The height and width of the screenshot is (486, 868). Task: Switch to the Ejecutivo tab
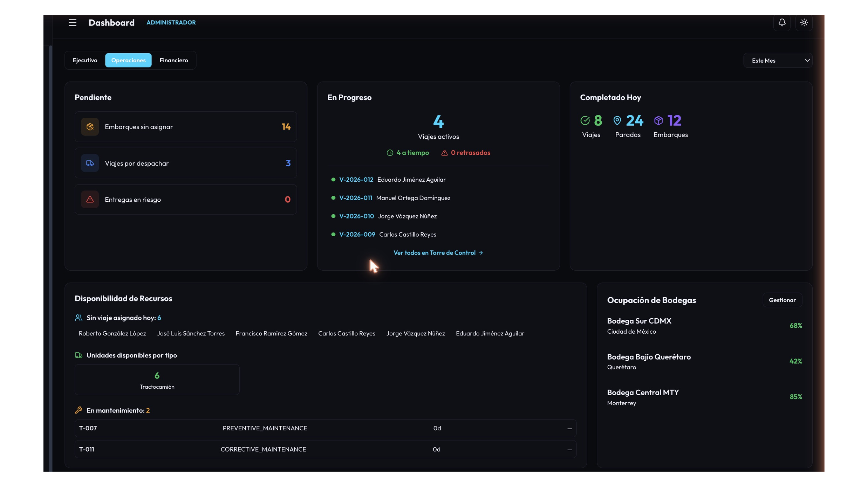click(x=85, y=60)
